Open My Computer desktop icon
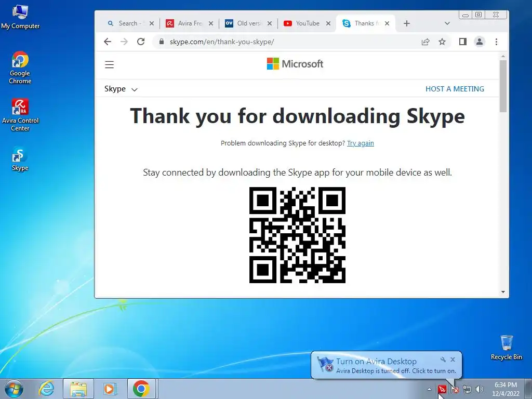The width and height of the screenshot is (532, 399). (x=20, y=17)
